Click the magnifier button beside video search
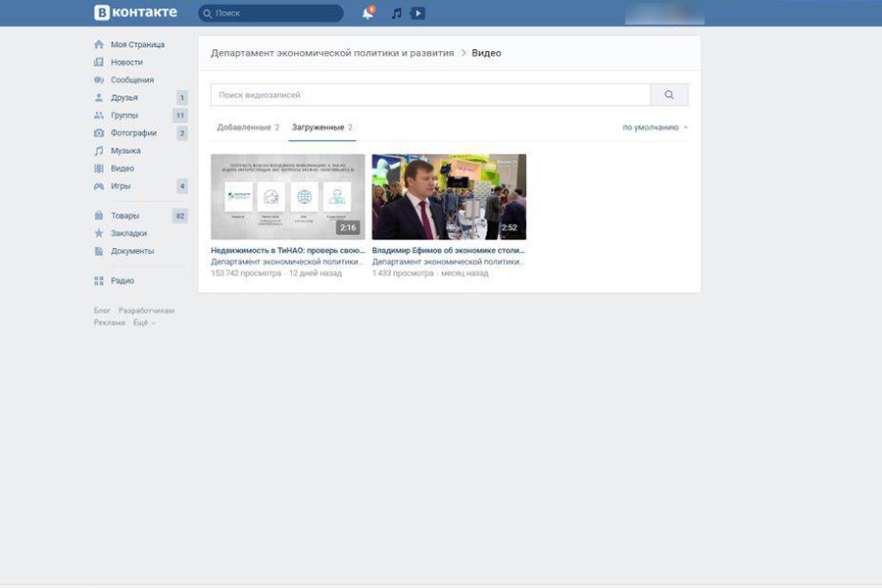This screenshot has height=588, width=882. (669, 95)
